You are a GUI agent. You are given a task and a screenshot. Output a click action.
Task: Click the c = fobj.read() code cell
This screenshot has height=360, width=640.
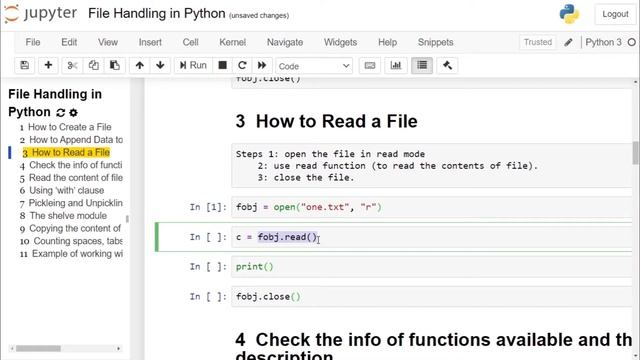tap(432, 237)
